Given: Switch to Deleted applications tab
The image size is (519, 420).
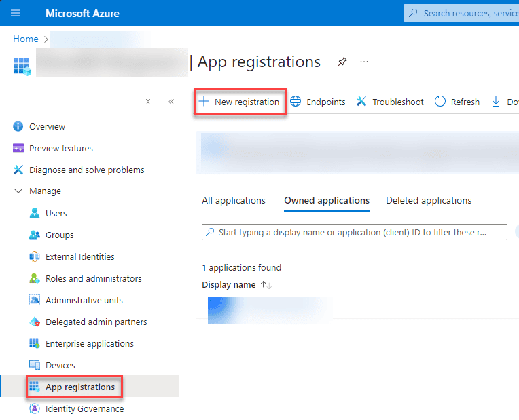Looking at the screenshot, I should pos(428,200).
